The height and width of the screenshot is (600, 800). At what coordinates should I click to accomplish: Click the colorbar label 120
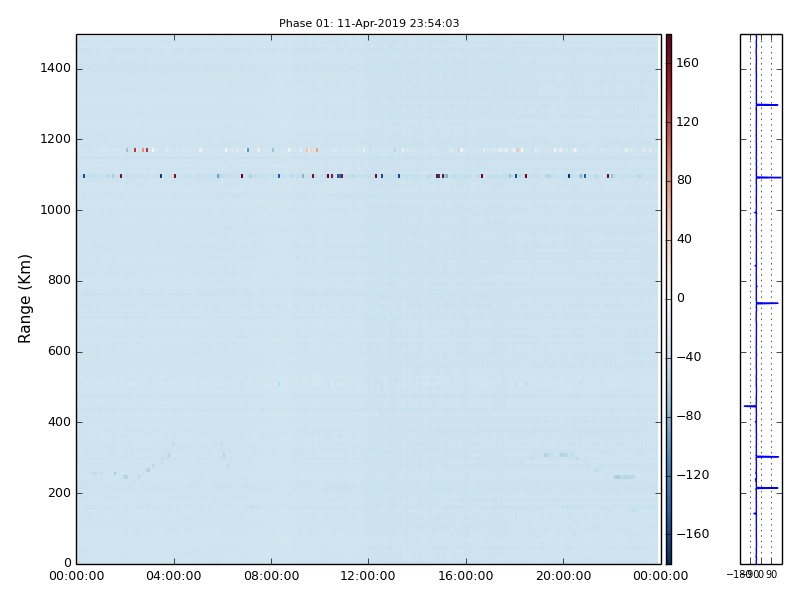tap(687, 122)
